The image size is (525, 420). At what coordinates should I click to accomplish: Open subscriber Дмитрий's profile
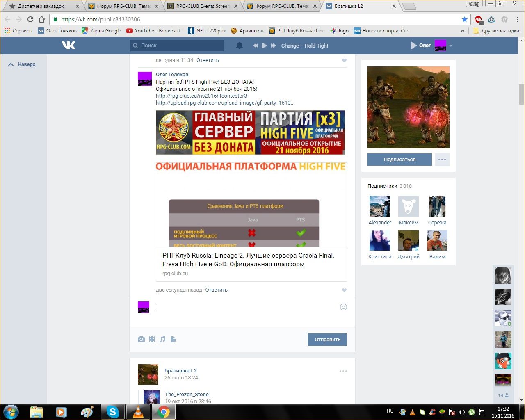tap(409, 245)
